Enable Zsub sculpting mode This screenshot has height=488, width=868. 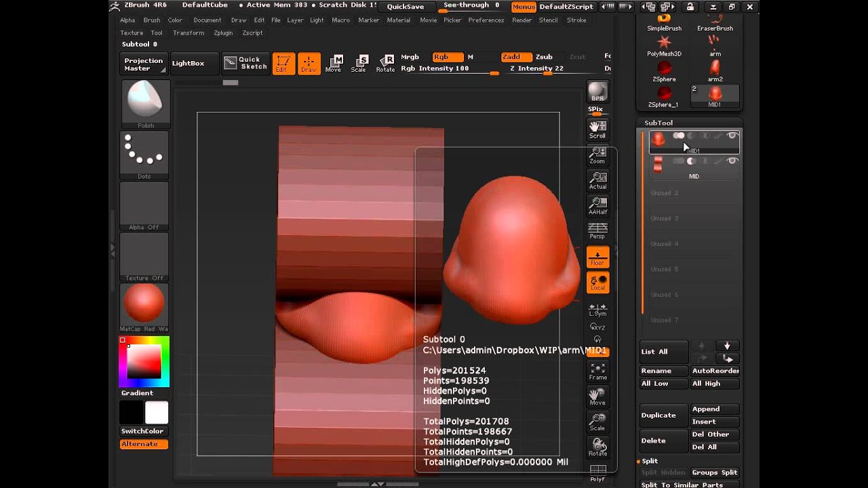click(544, 57)
